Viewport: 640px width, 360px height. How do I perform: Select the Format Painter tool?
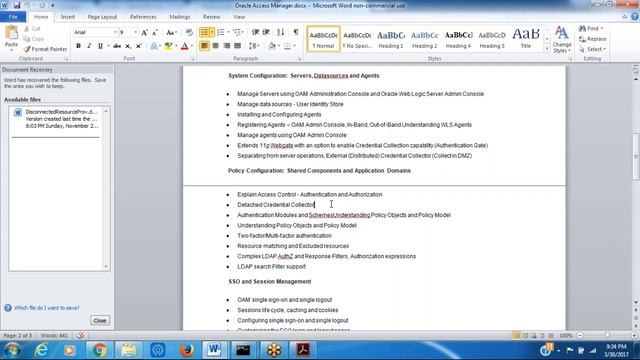pos(45,49)
